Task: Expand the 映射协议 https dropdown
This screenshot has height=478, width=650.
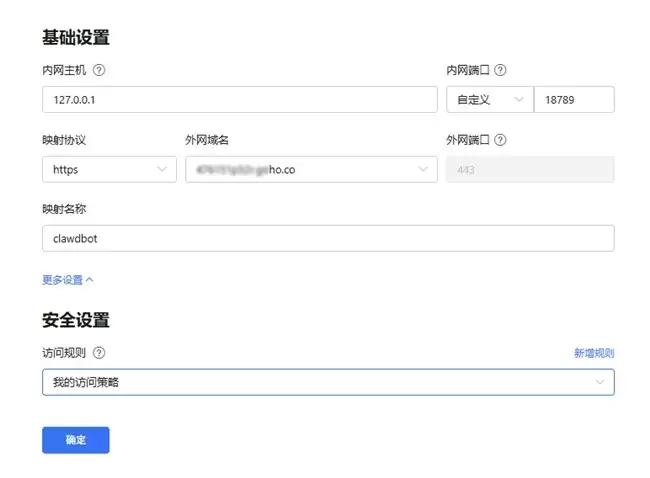Action: click(x=109, y=170)
